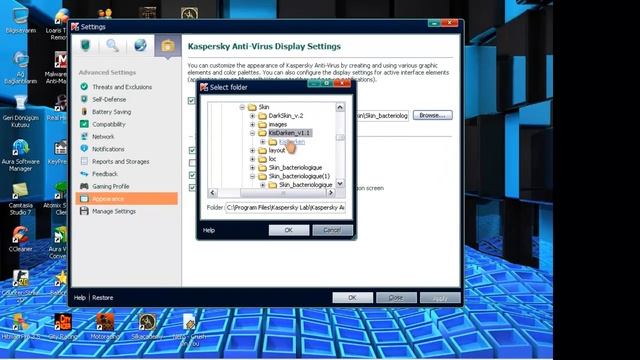The height and width of the screenshot is (360, 640).
Task: Click Restore link in Settings footer
Action: 102,298
